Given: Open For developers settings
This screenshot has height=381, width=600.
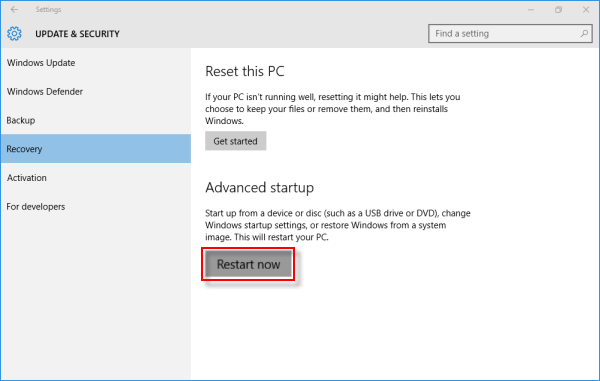Looking at the screenshot, I should 96,207.
